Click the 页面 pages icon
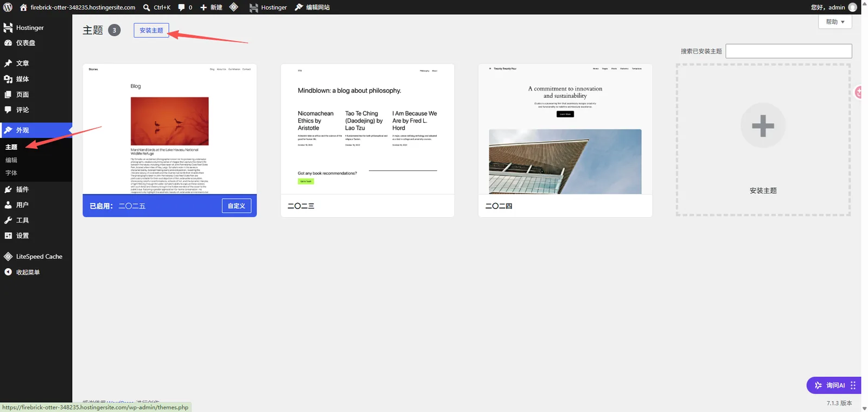 tap(8, 94)
